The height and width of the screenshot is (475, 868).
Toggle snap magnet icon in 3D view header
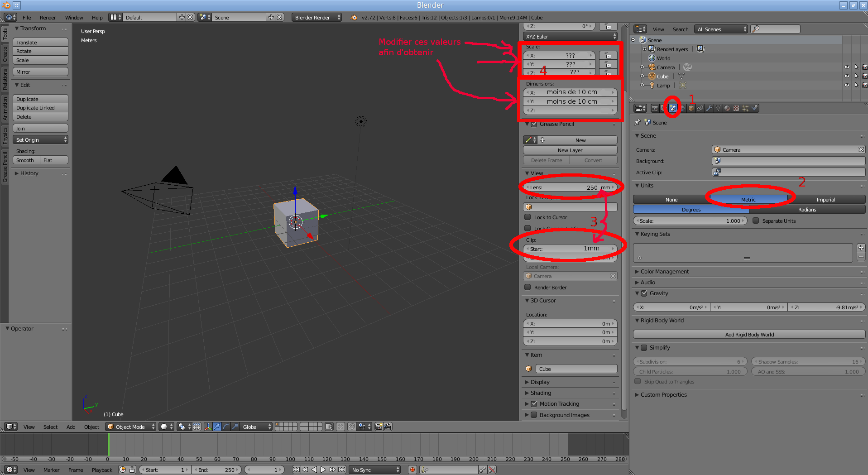pyautogui.click(x=351, y=427)
